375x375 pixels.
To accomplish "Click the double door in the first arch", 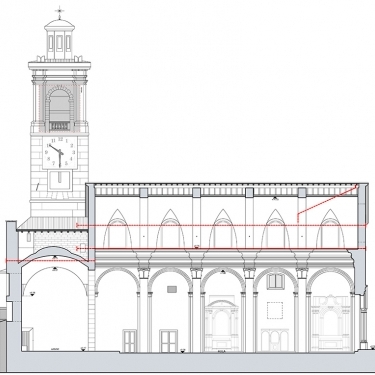I will [x=129, y=341].
